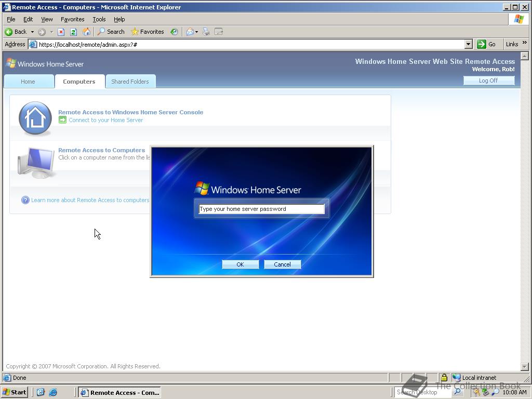Click the Mail envelope icon

190,32
